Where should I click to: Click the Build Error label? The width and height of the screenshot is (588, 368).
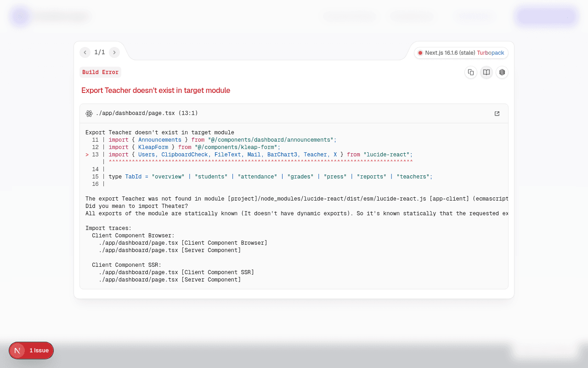101,72
